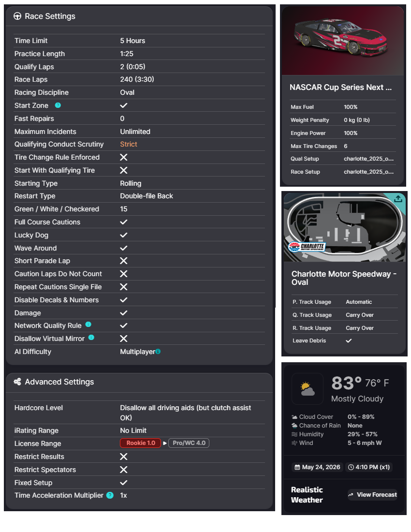Open the View Forecast button
The image size is (411, 532).
pyautogui.click(x=372, y=495)
